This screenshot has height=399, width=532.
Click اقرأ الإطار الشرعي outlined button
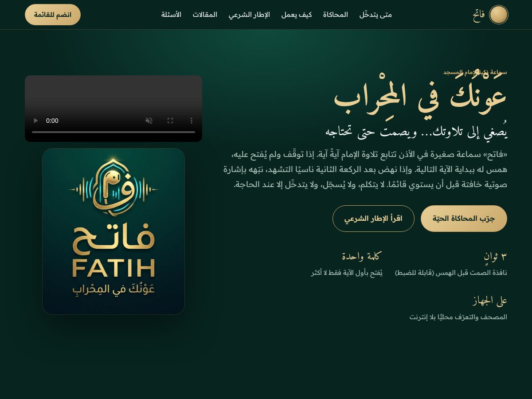373,219
